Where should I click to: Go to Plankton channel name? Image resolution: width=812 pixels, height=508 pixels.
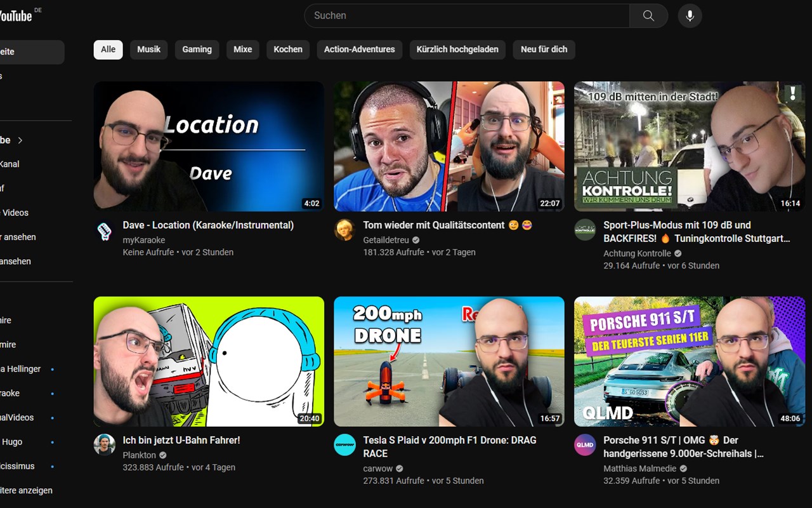pos(140,455)
